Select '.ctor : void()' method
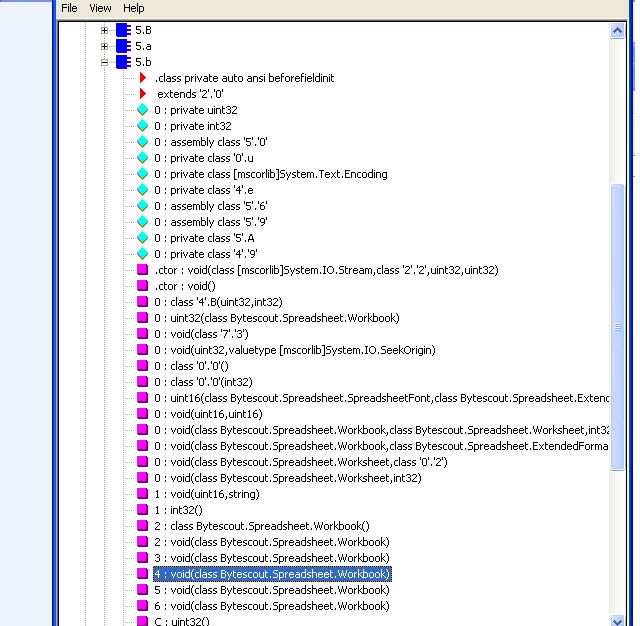640x626 pixels. point(185,286)
